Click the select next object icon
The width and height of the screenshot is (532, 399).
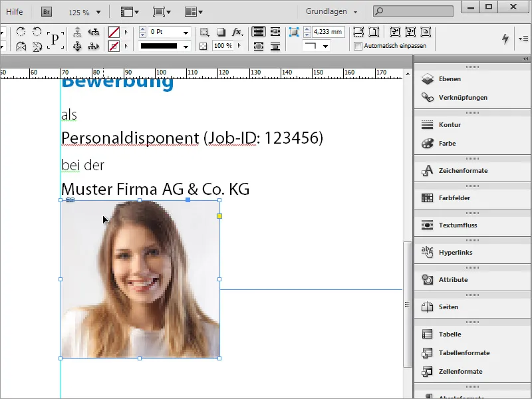pos(93,46)
